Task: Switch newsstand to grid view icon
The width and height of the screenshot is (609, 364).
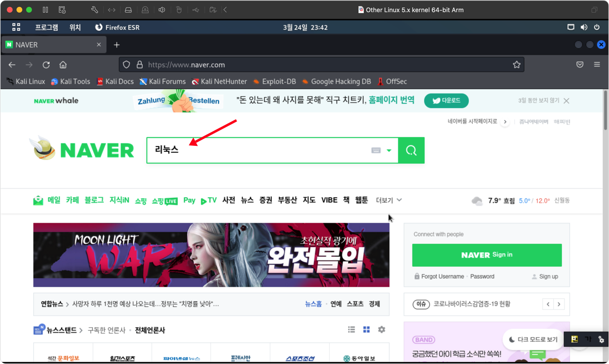Action: [x=366, y=329]
